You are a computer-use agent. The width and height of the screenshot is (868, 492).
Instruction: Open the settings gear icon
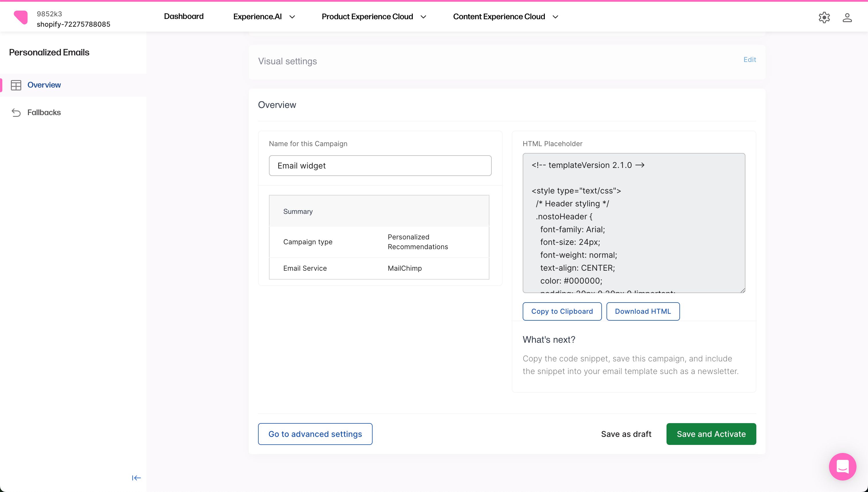pos(824,17)
